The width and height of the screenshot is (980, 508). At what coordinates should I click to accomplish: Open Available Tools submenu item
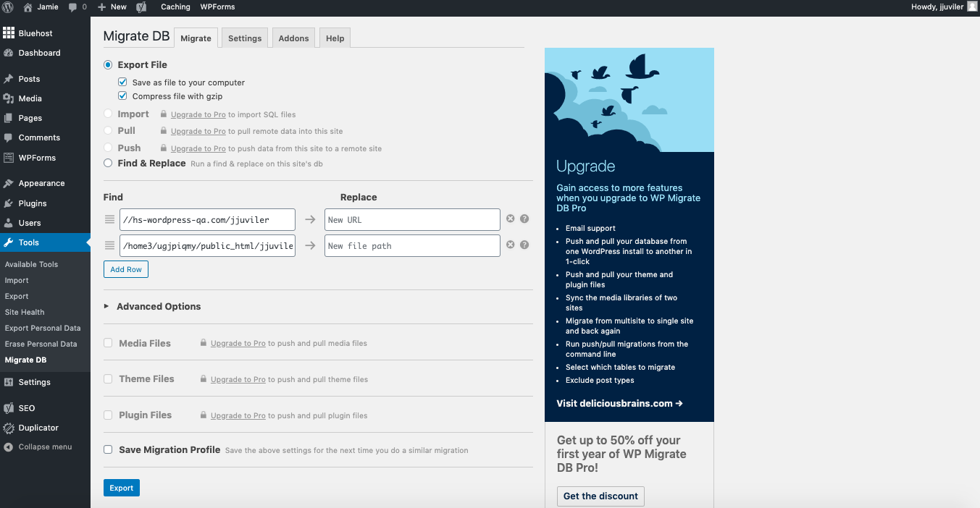31,264
